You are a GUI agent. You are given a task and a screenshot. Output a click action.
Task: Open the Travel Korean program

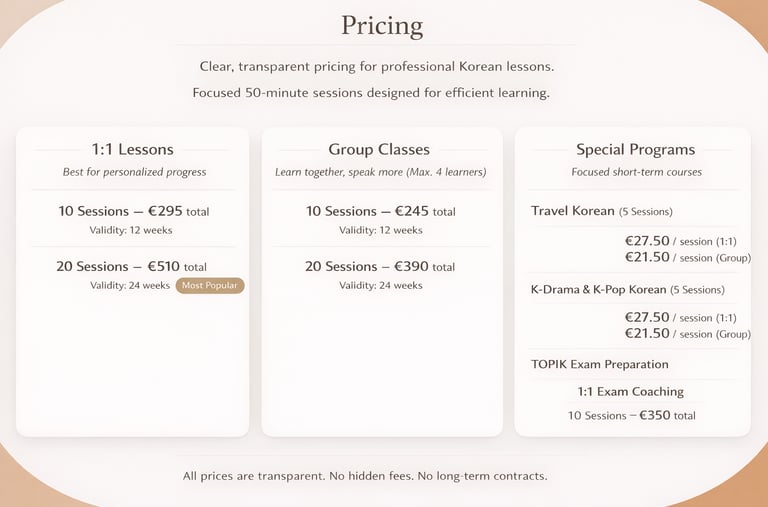(x=574, y=211)
